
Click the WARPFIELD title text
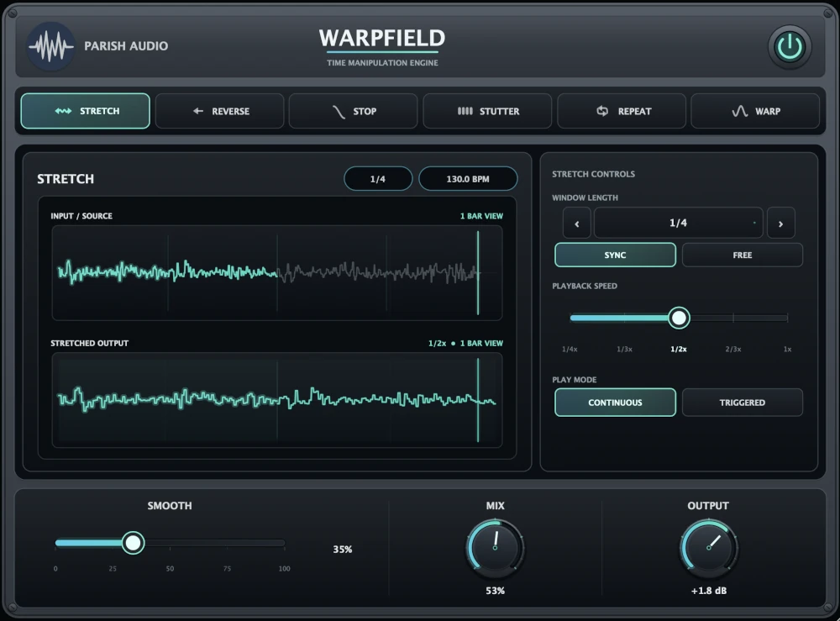click(x=382, y=38)
